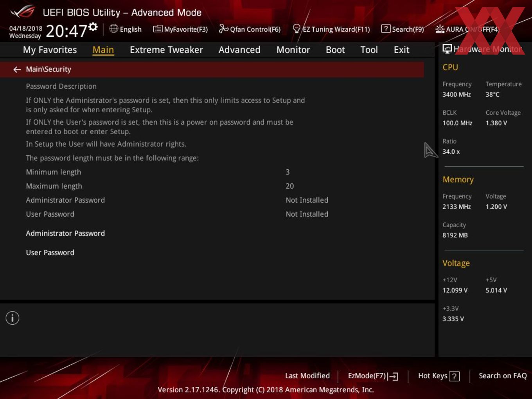The height and width of the screenshot is (399, 532).
Task: Click the User Password Not Installed status
Action: point(307,214)
